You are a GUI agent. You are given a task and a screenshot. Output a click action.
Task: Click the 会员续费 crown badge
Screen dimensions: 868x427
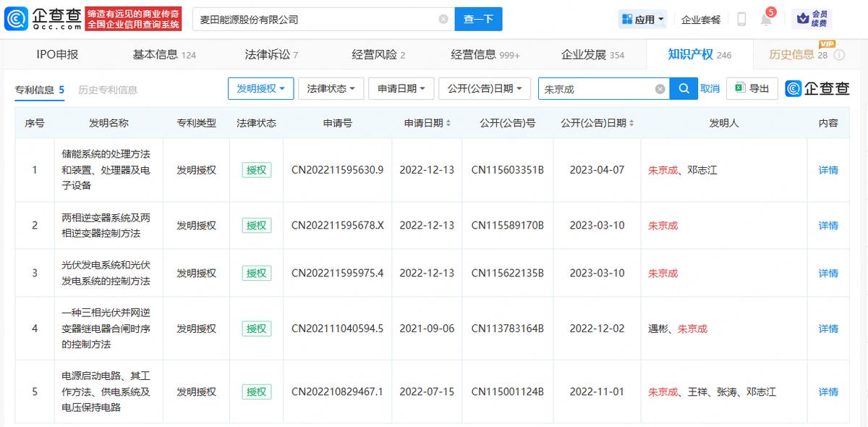click(x=812, y=20)
